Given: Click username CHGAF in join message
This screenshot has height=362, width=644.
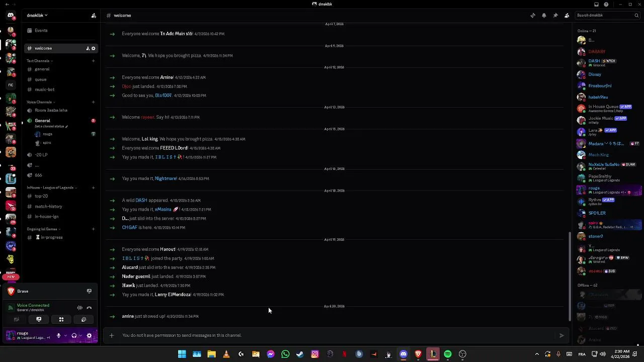Looking at the screenshot, I should click(129, 228).
